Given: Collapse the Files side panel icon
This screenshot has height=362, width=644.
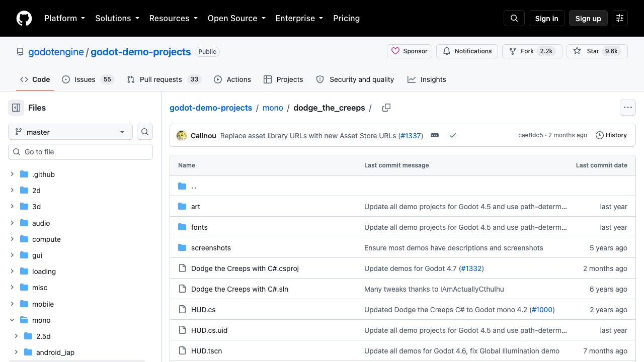Looking at the screenshot, I should [16, 108].
